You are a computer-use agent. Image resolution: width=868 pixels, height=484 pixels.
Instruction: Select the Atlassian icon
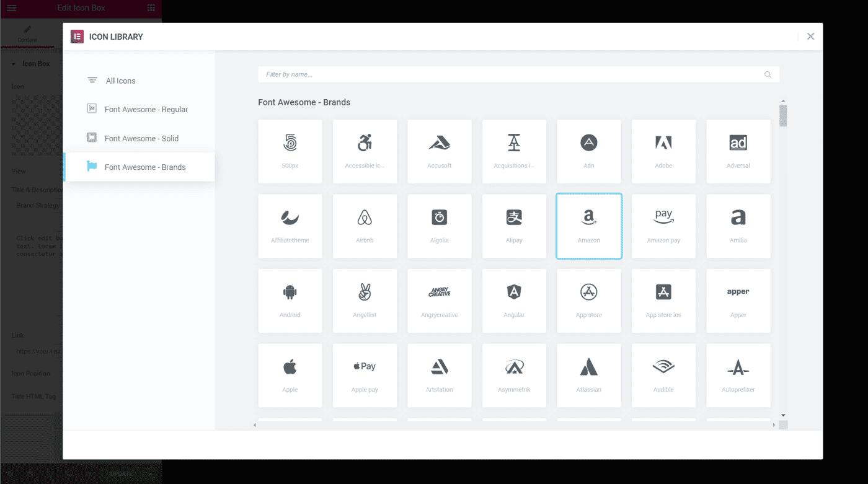pos(589,376)
